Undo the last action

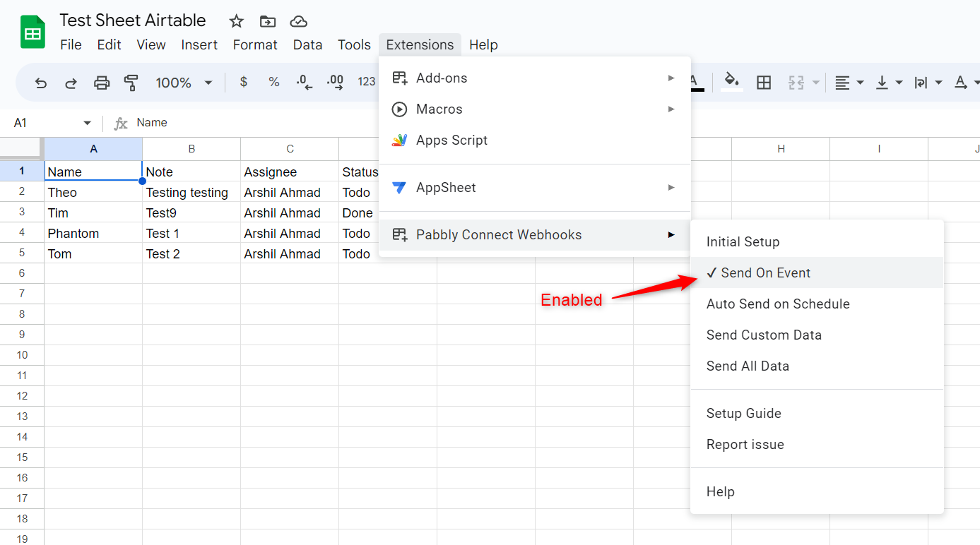[41, 83]
